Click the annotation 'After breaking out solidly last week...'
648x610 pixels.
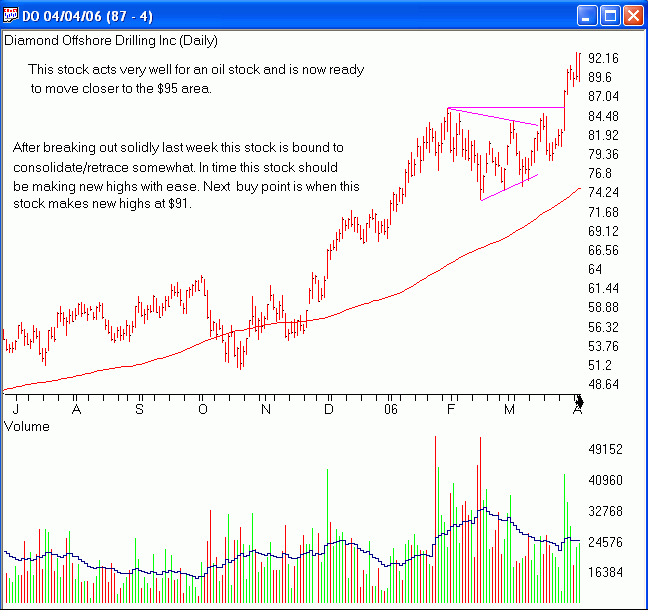pos(178,148)
